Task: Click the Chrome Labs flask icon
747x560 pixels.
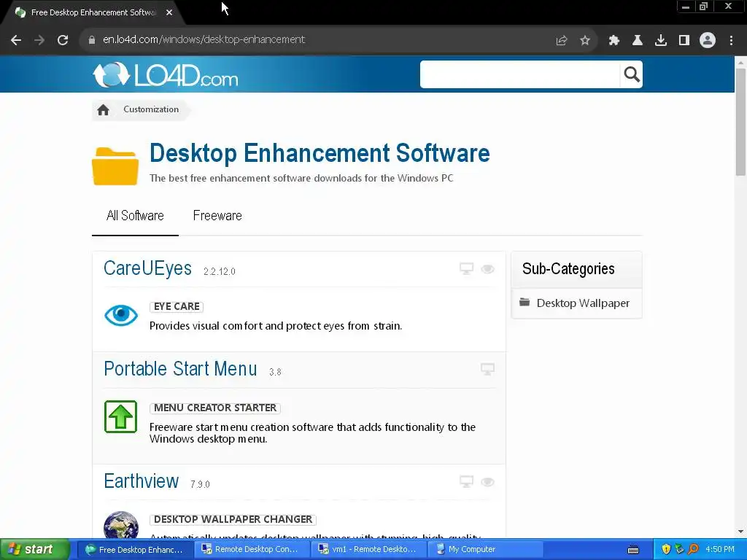Action: pos(638,41)
